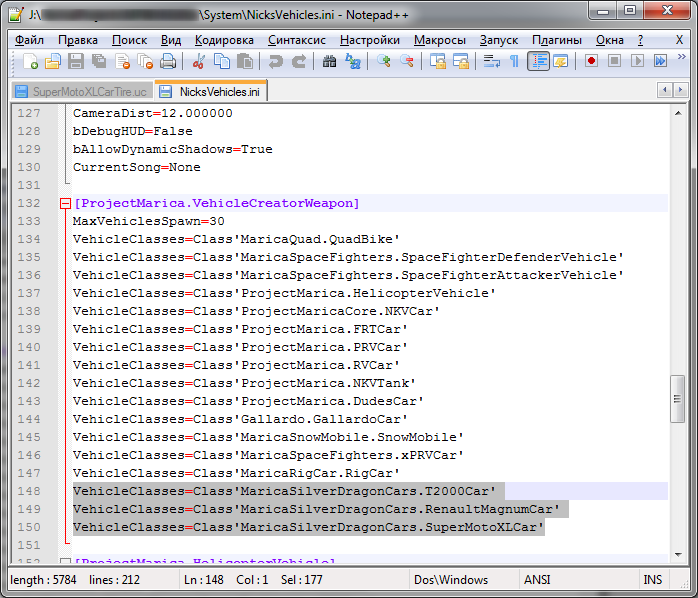This screenshot has width=698, height=598.
Task: Open the Replace dialog icon
Action: click(x=353, y=61)
